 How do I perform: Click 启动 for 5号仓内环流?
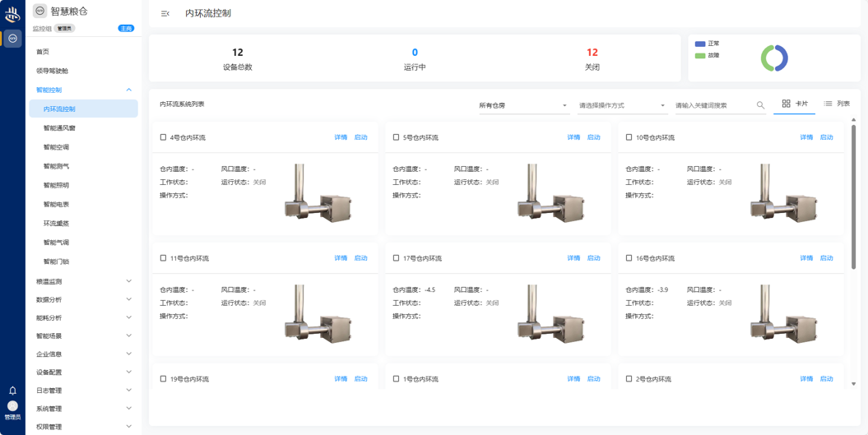pyautogui.click(x=593, y=137)
